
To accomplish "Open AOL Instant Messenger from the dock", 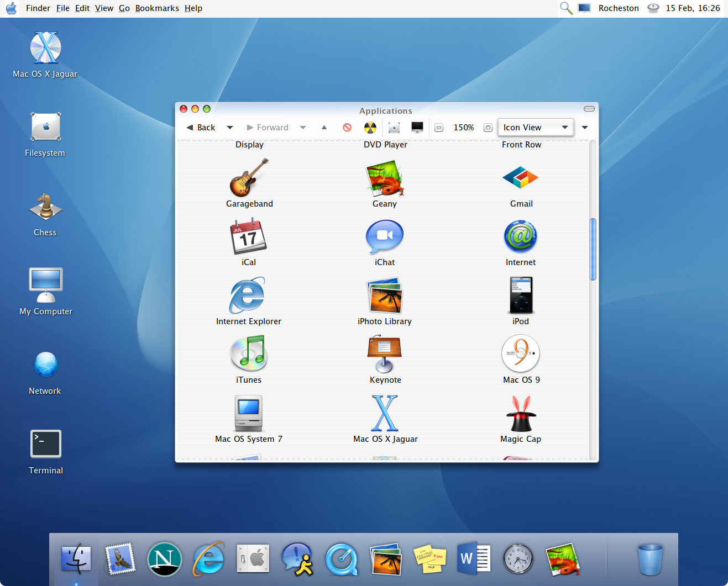I will (297, 559).
